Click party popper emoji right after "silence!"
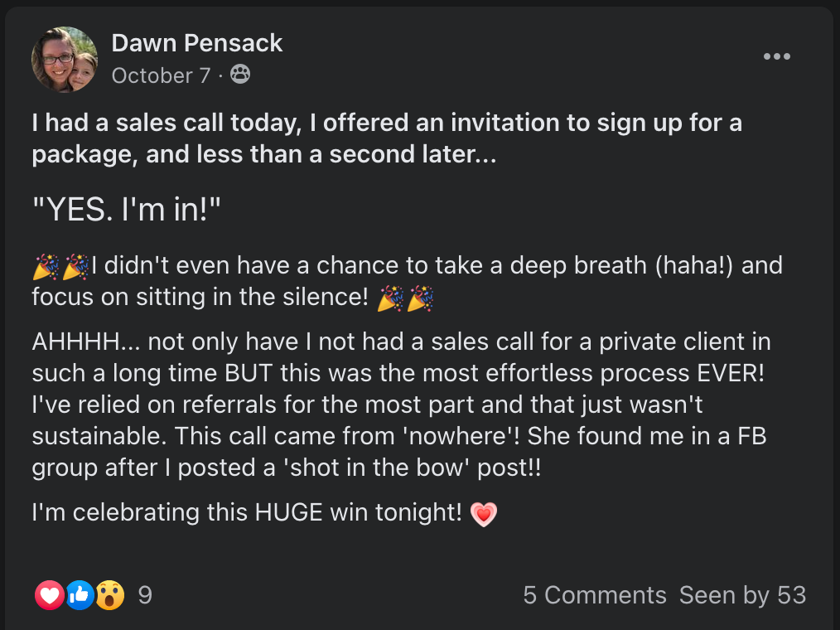The image size is (840, 630). (390, 298)
